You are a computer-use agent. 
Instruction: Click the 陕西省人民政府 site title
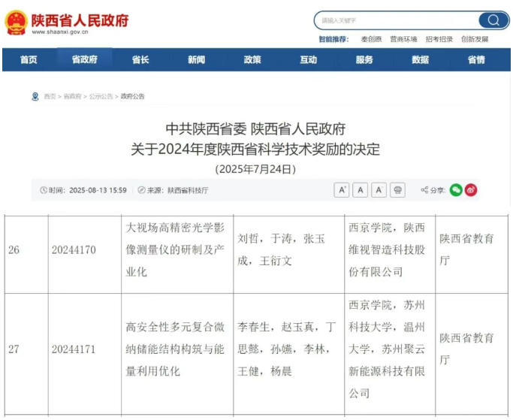pyautogui.click(x=80, y=19)
